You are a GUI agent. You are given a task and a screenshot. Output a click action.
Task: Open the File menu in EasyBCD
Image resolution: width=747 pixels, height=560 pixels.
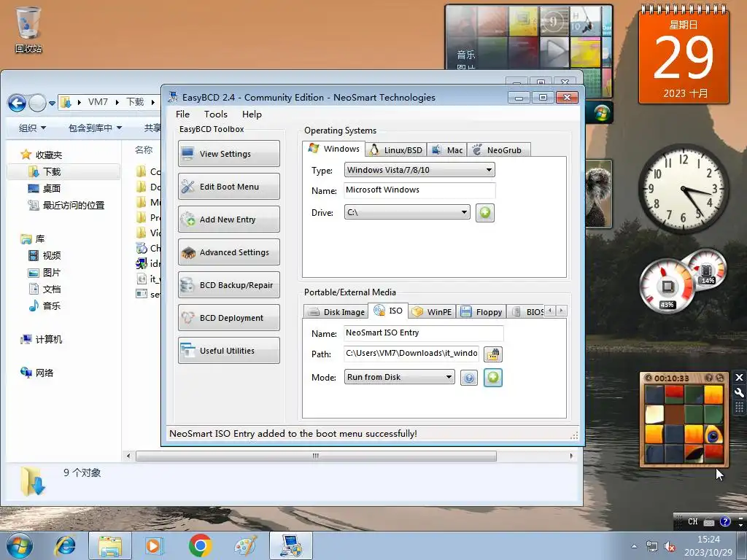coord(182,114)
